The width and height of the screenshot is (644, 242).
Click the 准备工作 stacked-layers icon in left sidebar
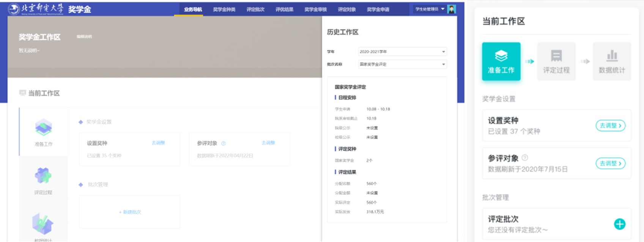43,127
